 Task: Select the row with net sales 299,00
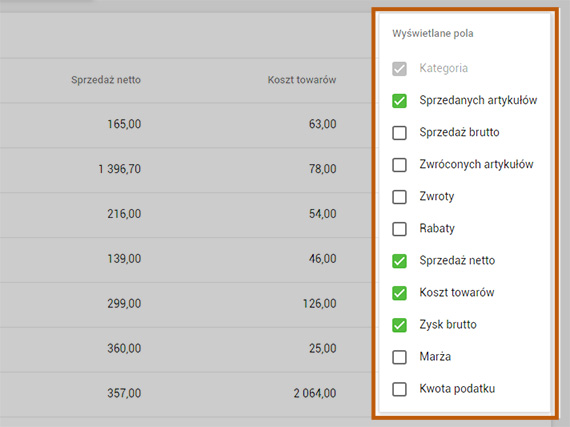point(185,304)
